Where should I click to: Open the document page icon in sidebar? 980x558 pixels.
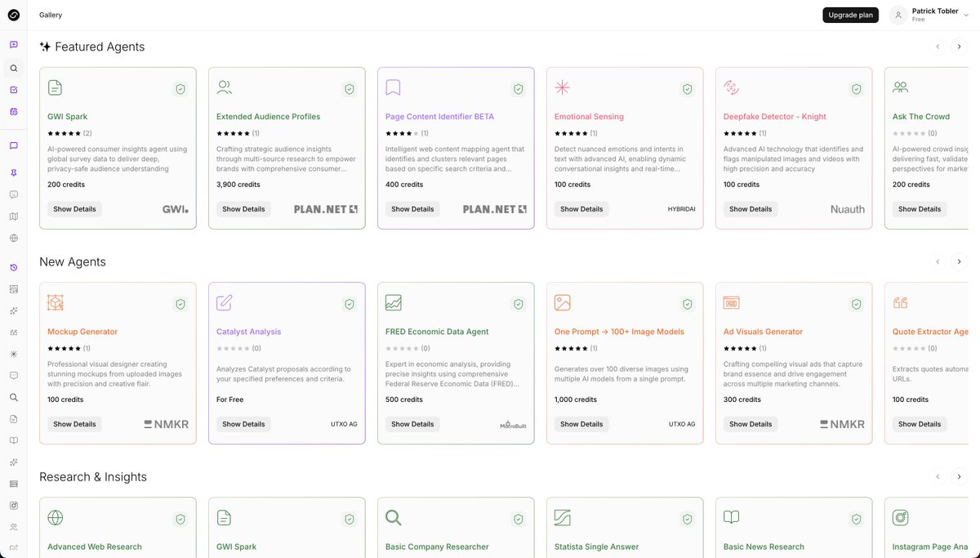[13, 418]
